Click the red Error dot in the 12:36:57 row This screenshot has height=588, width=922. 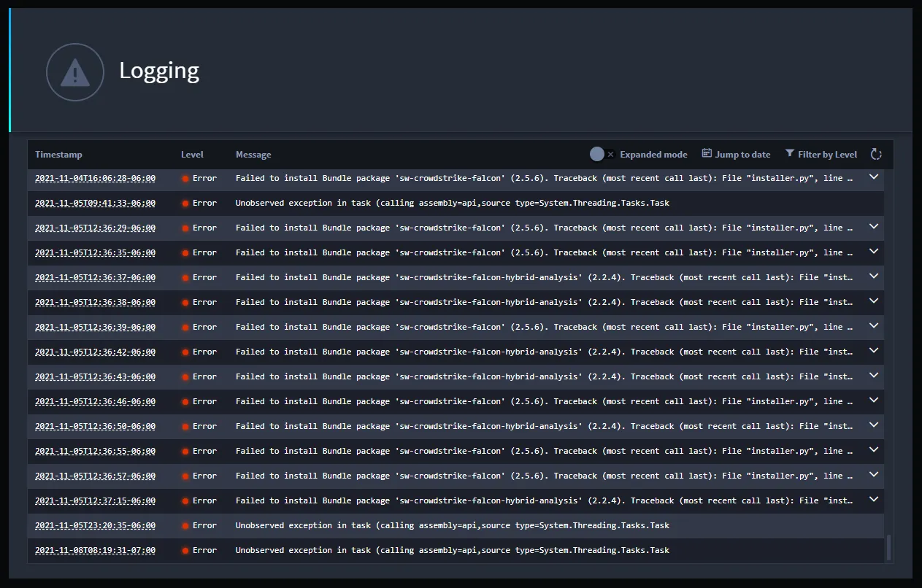[185, 476]
